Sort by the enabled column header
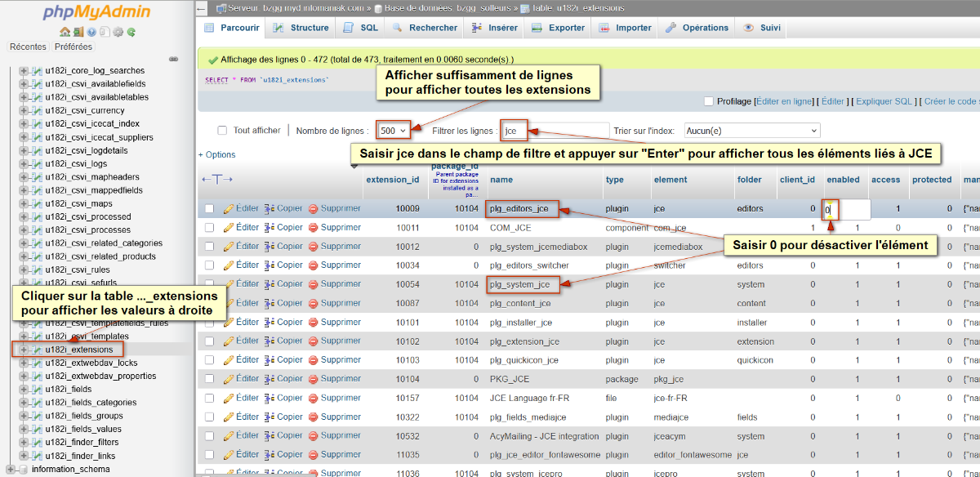Image resolution: width=980 pixels, height=477 pixels. coord(843,180)
